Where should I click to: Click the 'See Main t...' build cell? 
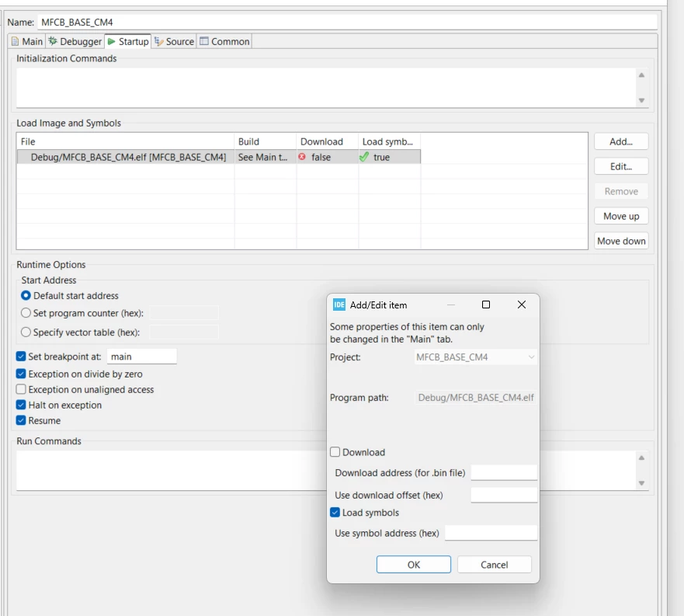pyautogui.click(x=266, y=157)
